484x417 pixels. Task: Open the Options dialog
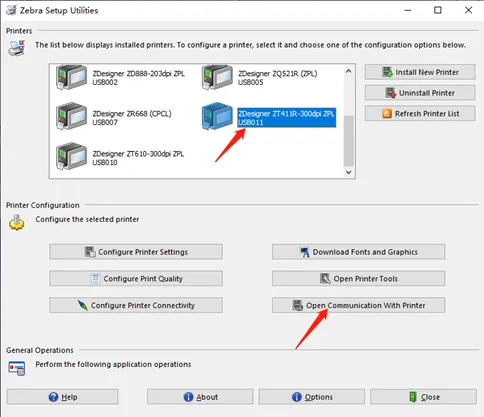[x=312, y=397]
